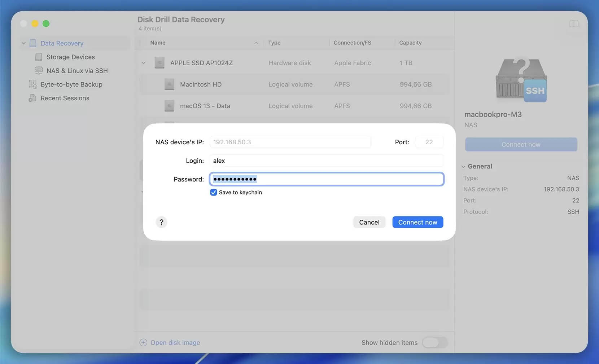599x364 pixels.
Task: Collapse the General info section
Action: tap(463, 167)
